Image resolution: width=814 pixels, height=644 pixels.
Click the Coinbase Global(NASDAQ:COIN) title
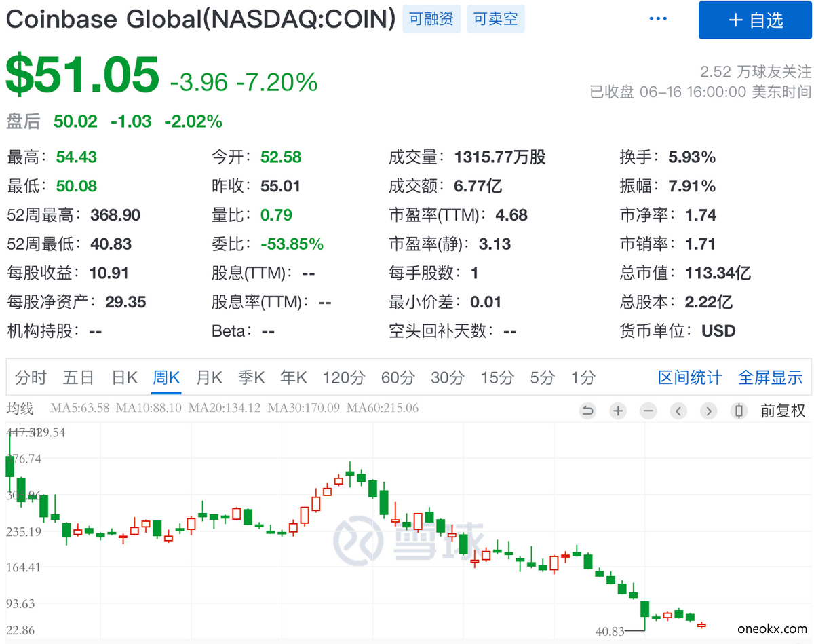point(201,19)
